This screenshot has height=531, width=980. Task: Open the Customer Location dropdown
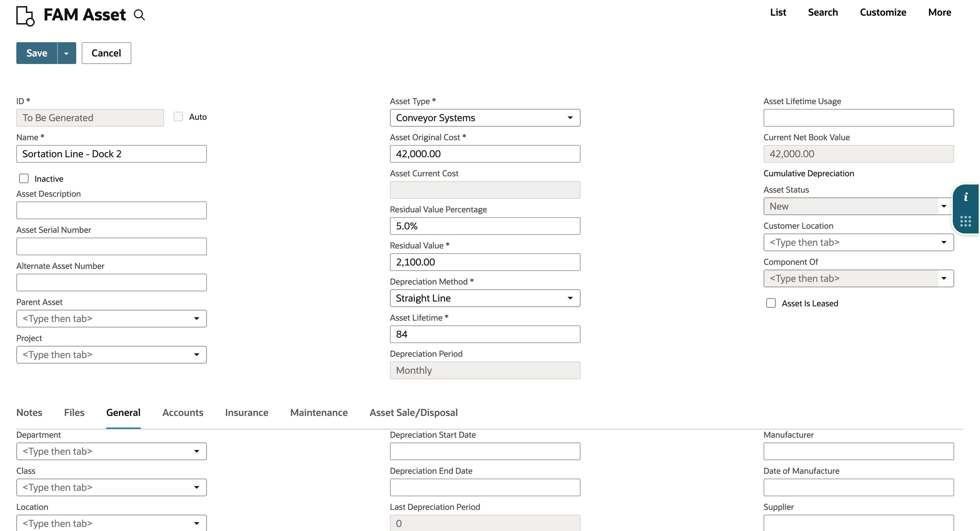[x=859, y=242]
